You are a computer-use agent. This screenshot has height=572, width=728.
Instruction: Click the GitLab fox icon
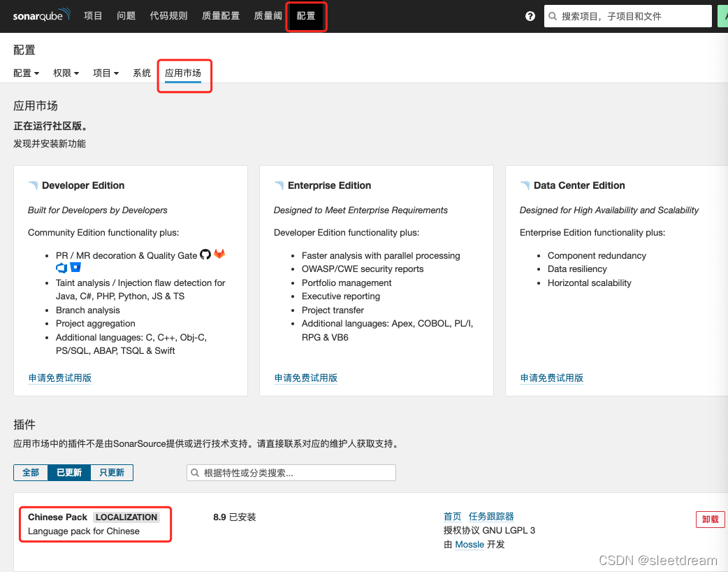pos(219,254)
